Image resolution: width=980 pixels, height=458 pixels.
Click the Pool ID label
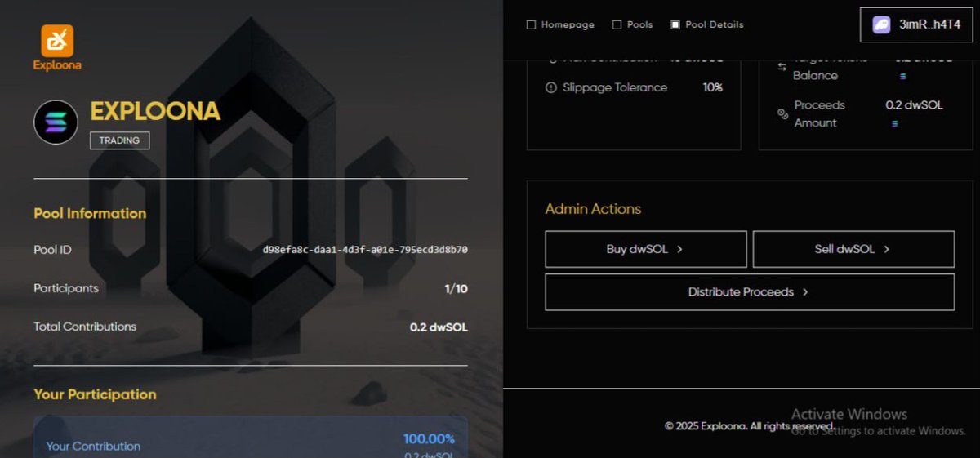coord(52,250)
